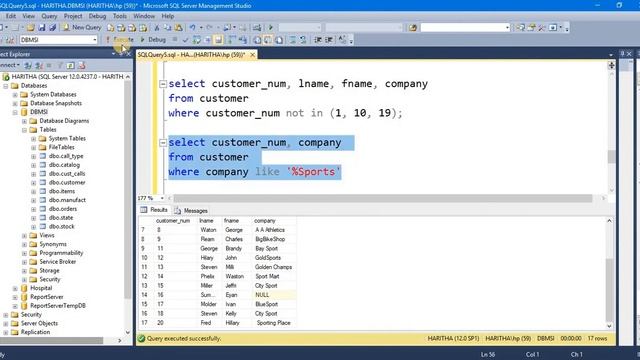Viewport: 640px width, 360px height.
Task: Click the Save floppy disk icon
Action: click(x=42, y=27)
